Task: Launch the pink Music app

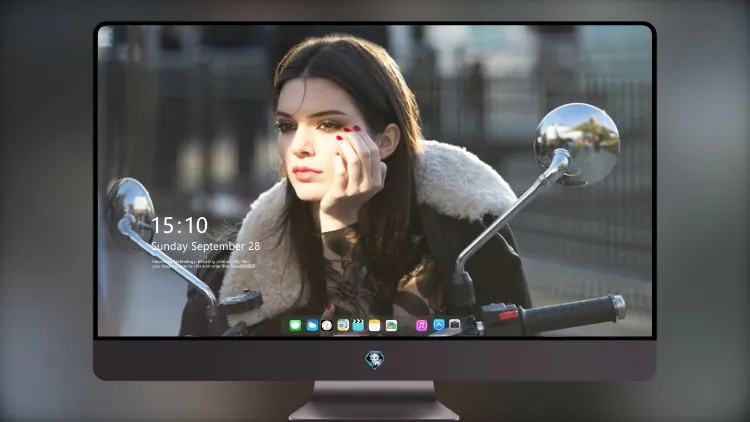Action: 421,325
